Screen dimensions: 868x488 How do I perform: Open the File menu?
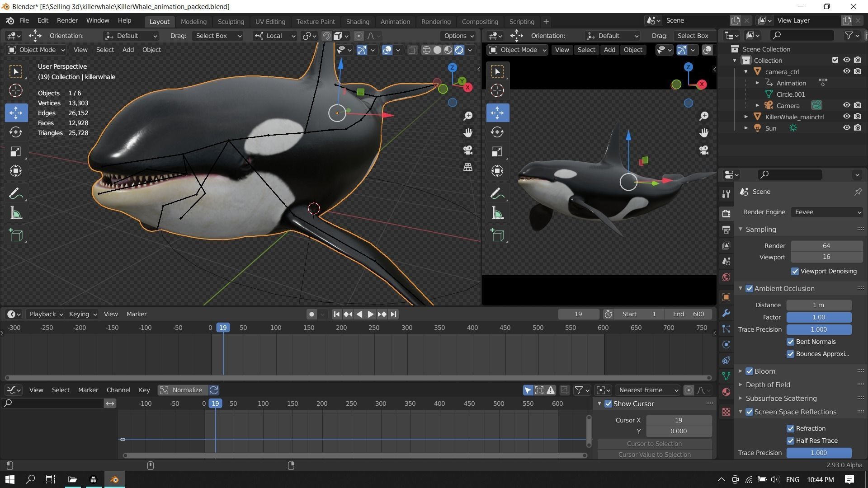click(x=24, y=21)
